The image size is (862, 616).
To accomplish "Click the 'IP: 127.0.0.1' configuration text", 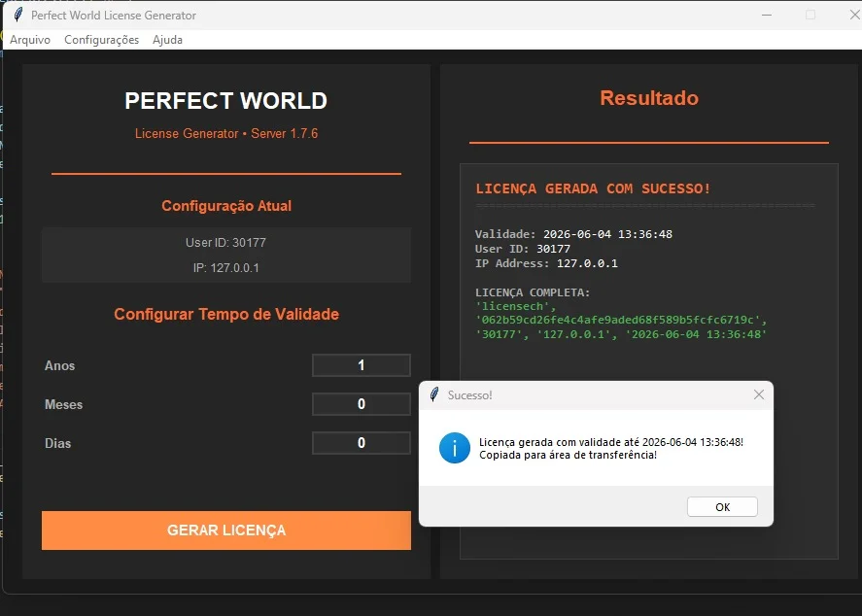I will (225, 267).
